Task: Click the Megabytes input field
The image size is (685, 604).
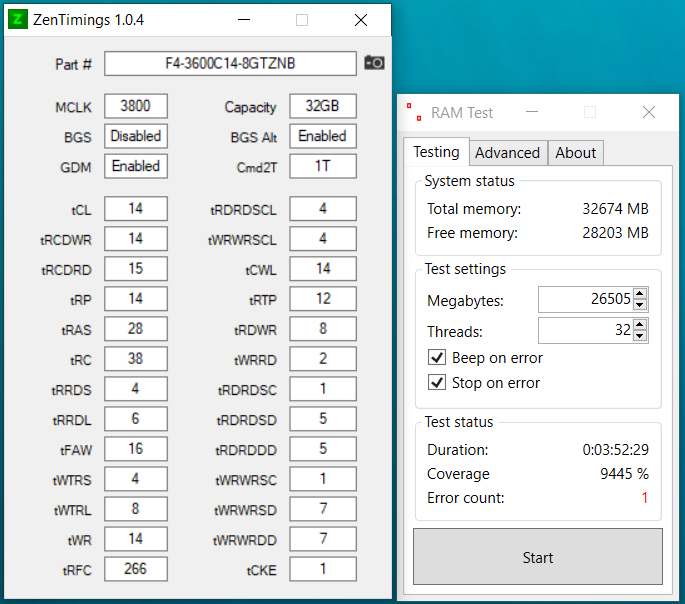Action: (585, 299)
